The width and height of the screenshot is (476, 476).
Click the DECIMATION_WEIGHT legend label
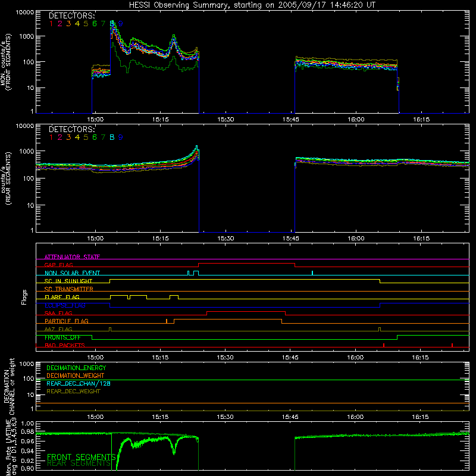(x=76, y=375)
